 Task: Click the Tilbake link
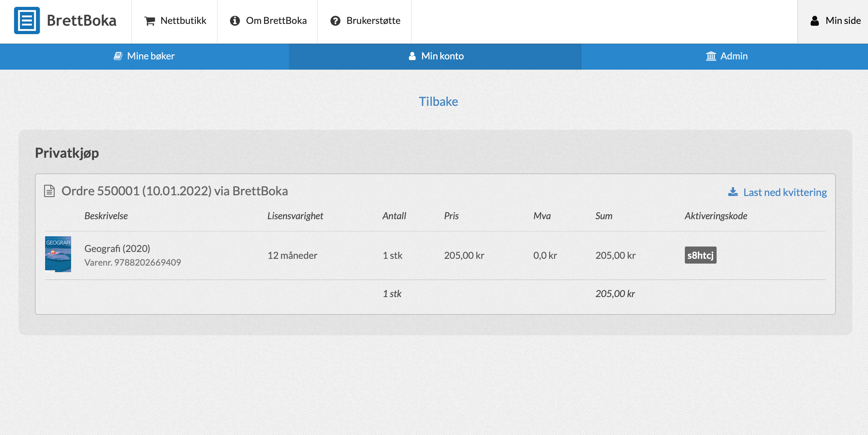point(438,101)
